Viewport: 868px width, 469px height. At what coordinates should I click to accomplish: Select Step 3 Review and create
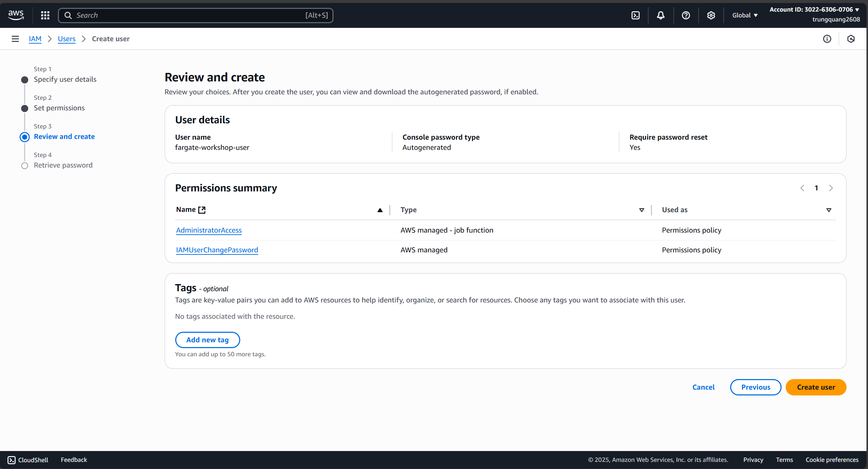pos(64,137)
